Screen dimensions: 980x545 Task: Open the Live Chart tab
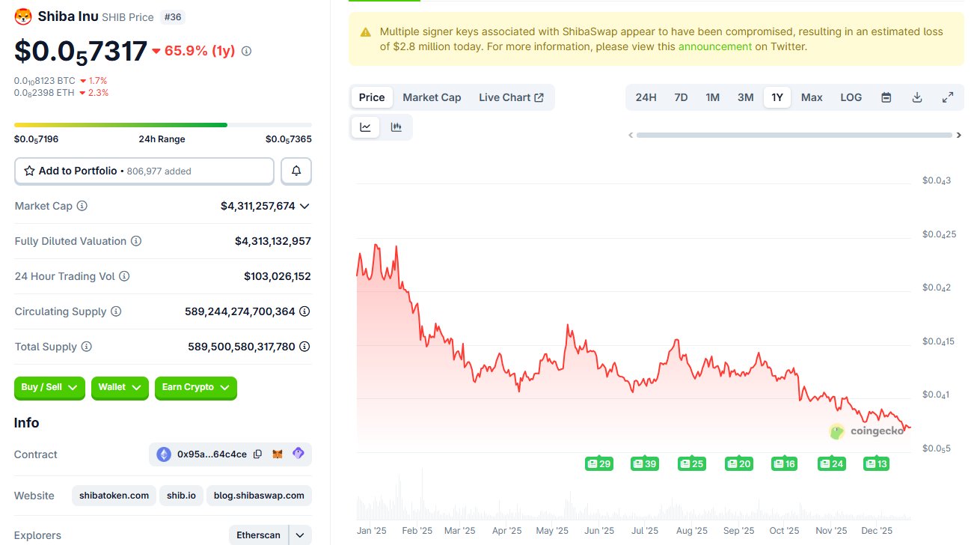(511, 97)
